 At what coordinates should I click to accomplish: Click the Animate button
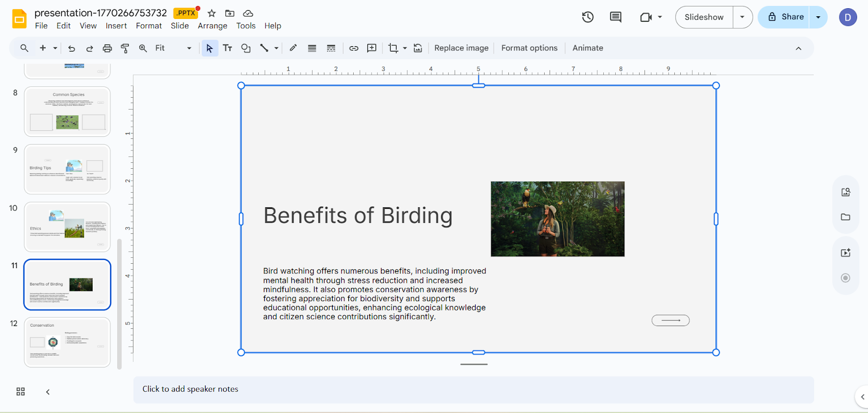(588, 48)
